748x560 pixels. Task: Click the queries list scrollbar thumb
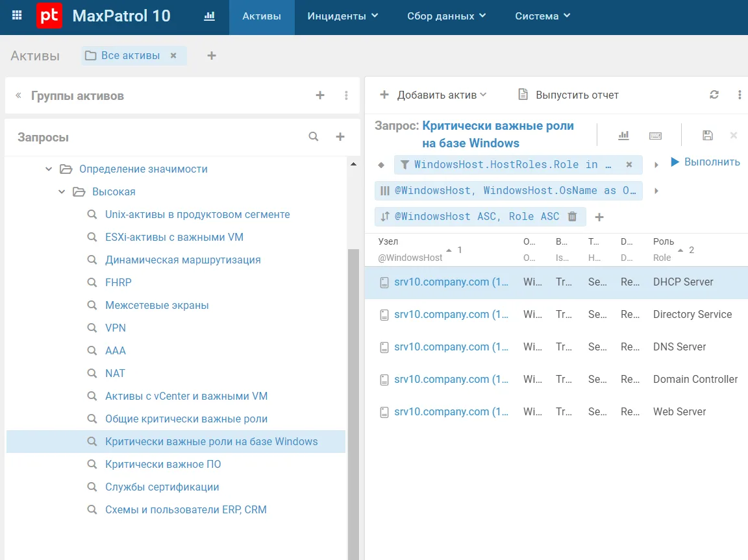[x=353, y=404]
